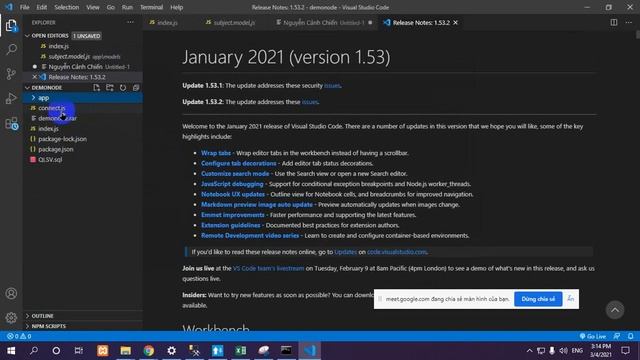Create a new folder in DEMONODE
The height and width of the screenshot is (360, 640).
pos(109,87)
